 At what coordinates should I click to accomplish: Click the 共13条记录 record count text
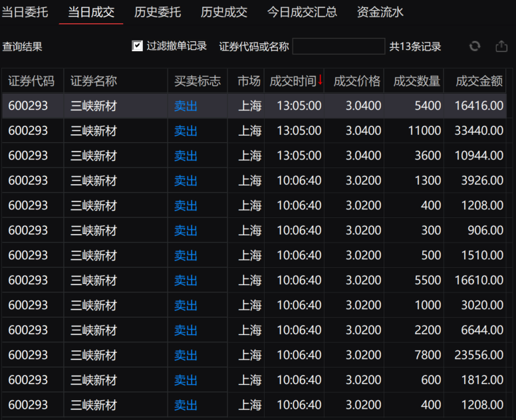tap(415, 47)
